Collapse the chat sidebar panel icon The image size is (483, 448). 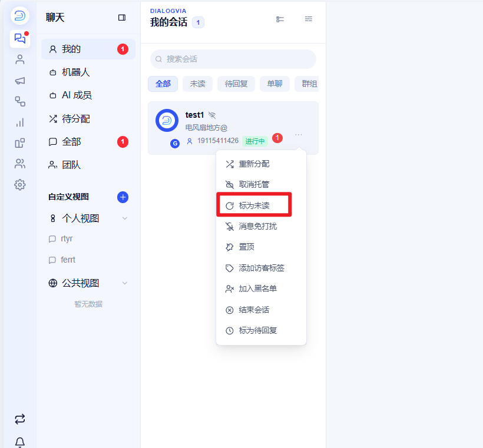click(122, 18)
